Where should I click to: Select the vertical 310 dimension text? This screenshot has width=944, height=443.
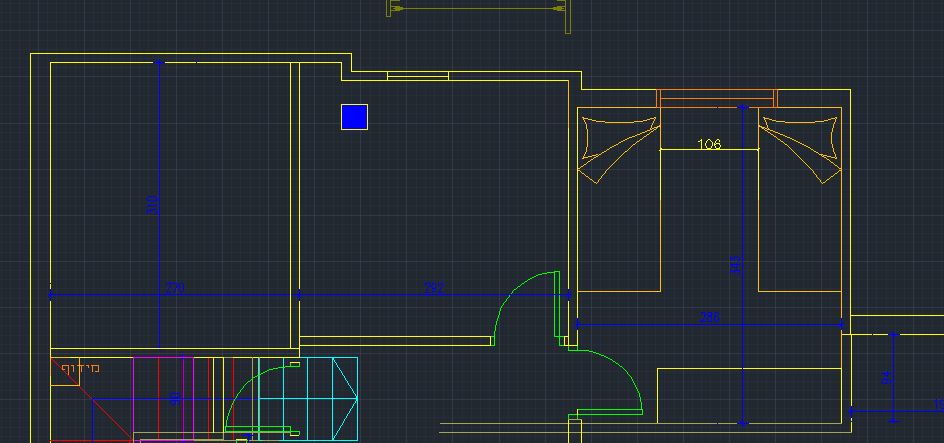152,205
